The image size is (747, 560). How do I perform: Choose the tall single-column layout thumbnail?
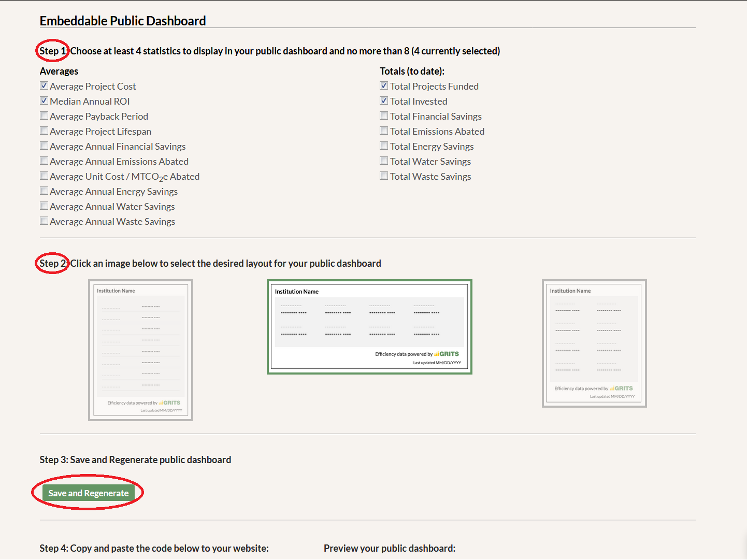click(x=140, y=350)
